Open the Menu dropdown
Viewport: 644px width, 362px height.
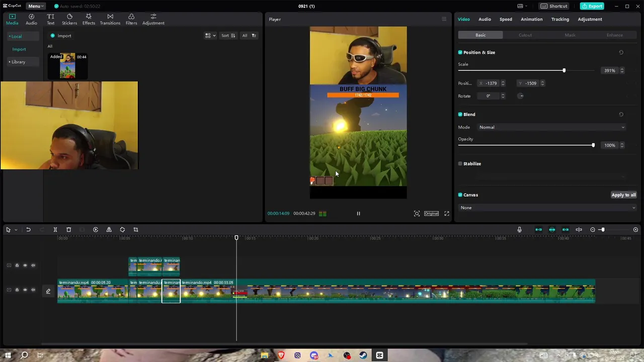36,6
